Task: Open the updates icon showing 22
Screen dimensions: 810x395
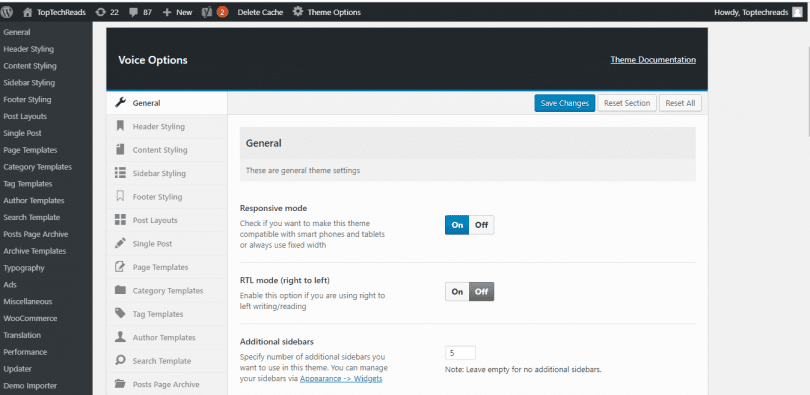Action: pos(101,12)
